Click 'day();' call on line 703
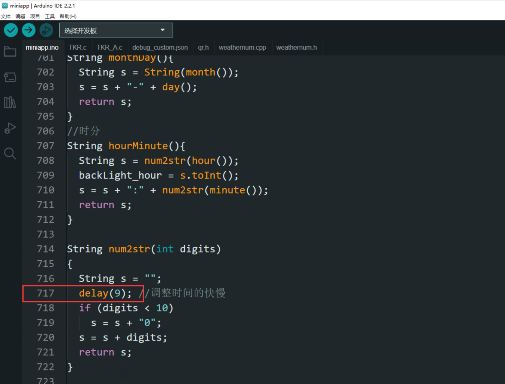Viewport: 505px width, 384px height. [180, 87]
